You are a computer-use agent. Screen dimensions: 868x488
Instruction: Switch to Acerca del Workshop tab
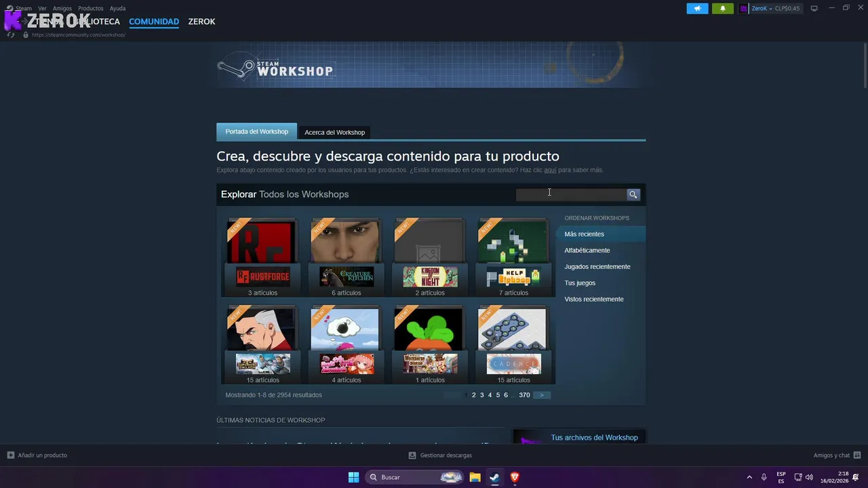pos(334,132)
